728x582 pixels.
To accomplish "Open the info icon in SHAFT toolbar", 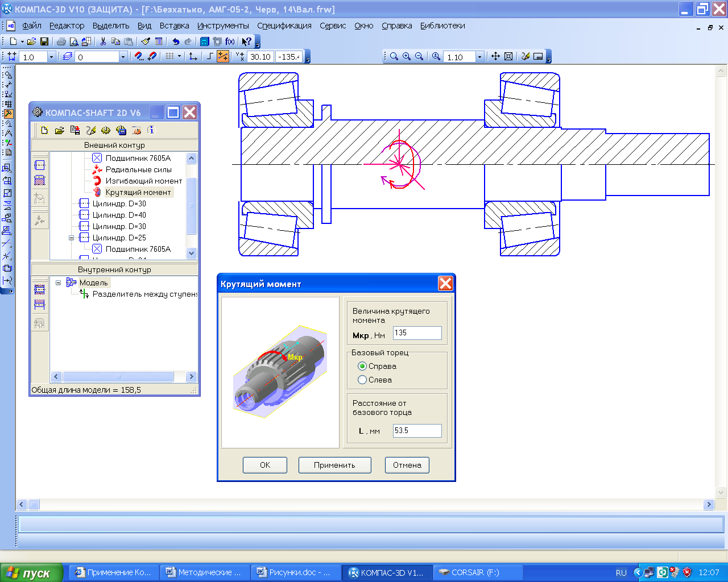I will point(151,130).
